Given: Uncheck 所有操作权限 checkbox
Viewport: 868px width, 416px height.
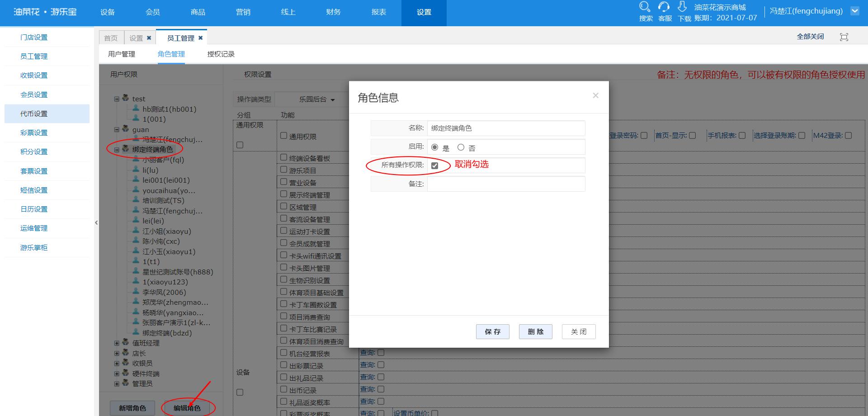Looking at the screenshot, I should pyautogui.click(x=435, y=165).
